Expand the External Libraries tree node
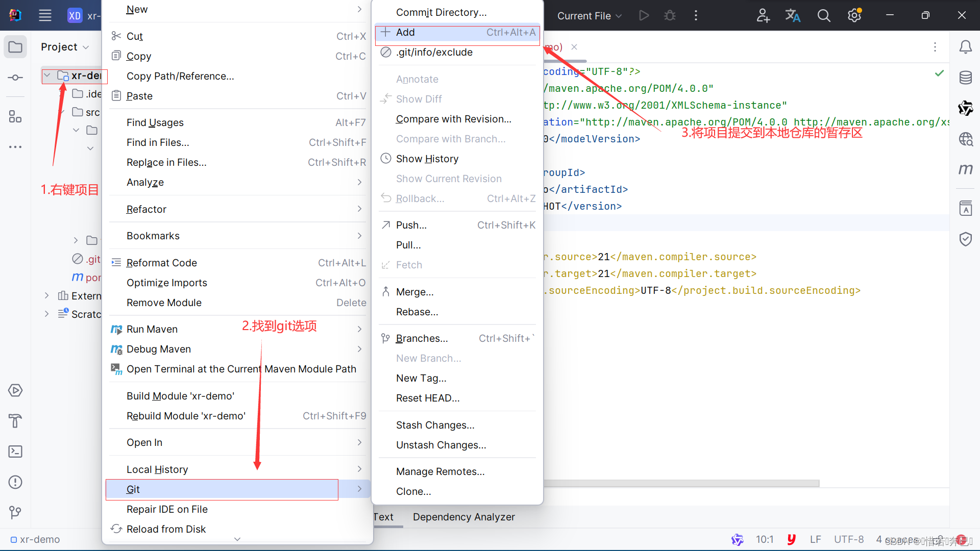980x551 pixels. (45, 296)
